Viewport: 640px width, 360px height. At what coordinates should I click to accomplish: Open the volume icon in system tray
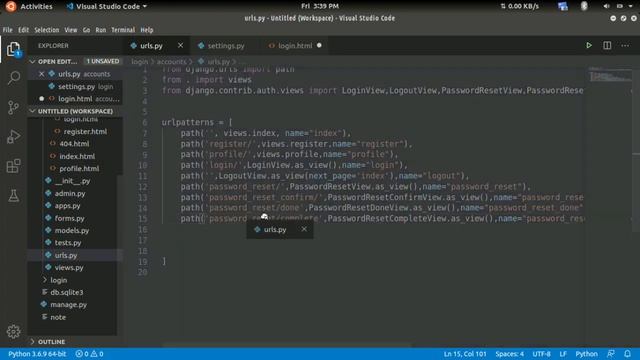tap(607, 6)
